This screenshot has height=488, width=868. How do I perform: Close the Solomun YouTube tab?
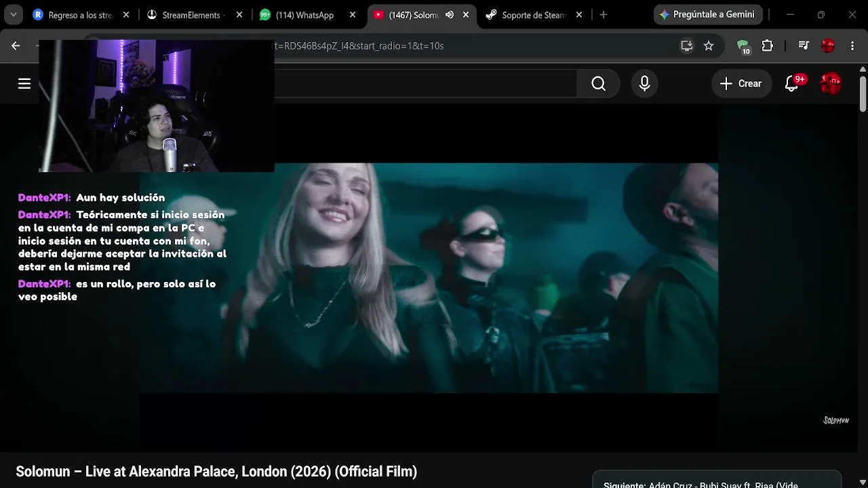point(466,15)
